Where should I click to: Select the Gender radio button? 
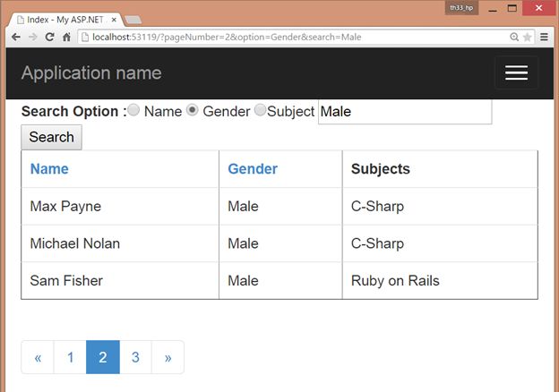tap(192, 110)
